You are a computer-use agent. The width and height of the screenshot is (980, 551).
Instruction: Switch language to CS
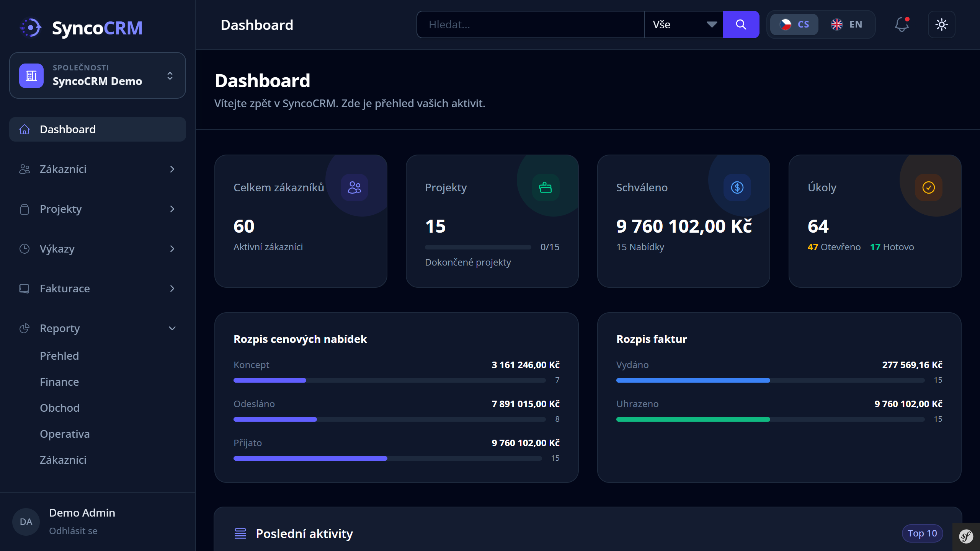point(794,25)
